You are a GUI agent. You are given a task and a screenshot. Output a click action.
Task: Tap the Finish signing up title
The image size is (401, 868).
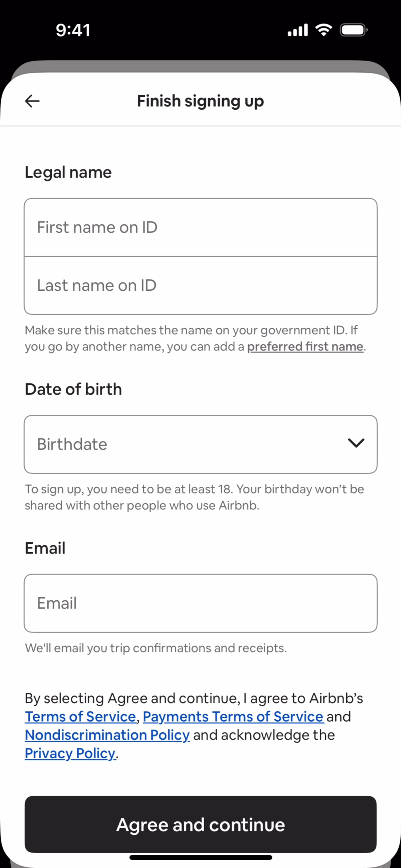[x=201, y=101]
